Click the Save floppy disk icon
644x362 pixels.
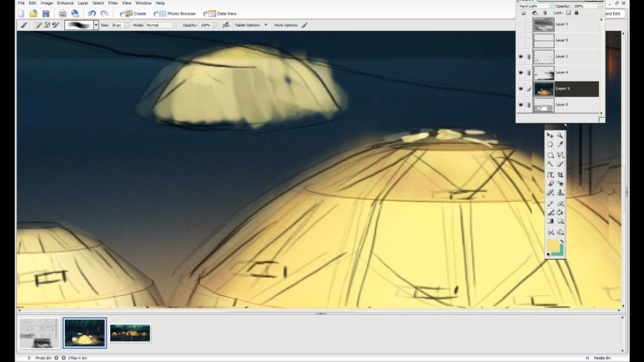(x=46, y=14)
